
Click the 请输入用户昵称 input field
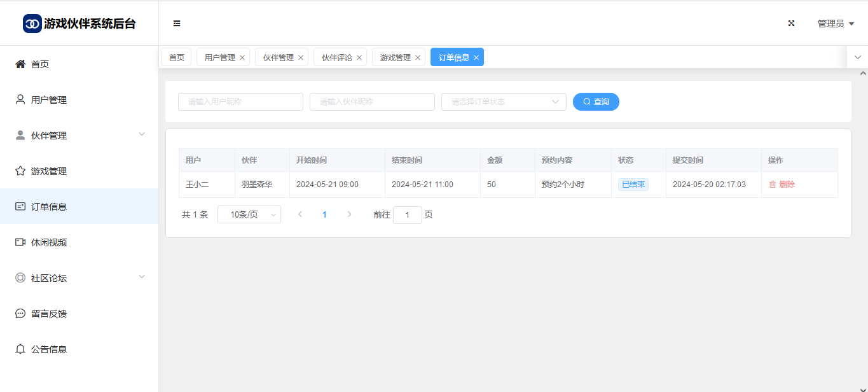(240, 102)
